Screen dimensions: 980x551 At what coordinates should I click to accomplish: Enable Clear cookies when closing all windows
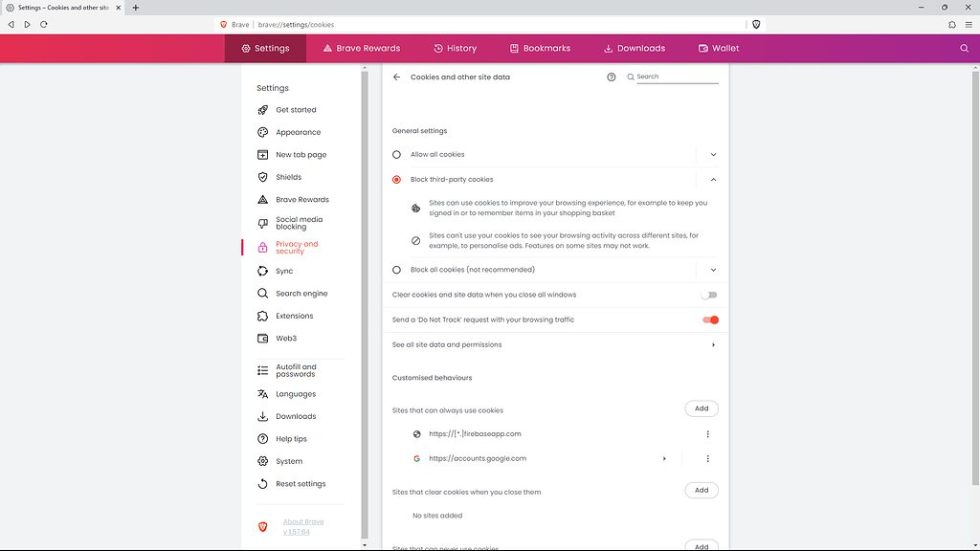pyautogui.click(x=709, y=295)
